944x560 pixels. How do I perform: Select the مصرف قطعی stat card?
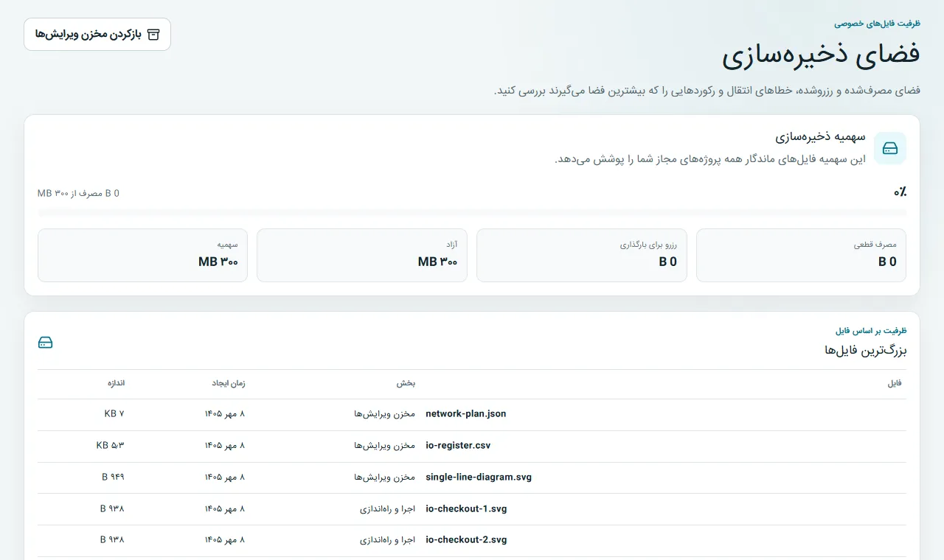pyautogui.click(x=802, y=255)
